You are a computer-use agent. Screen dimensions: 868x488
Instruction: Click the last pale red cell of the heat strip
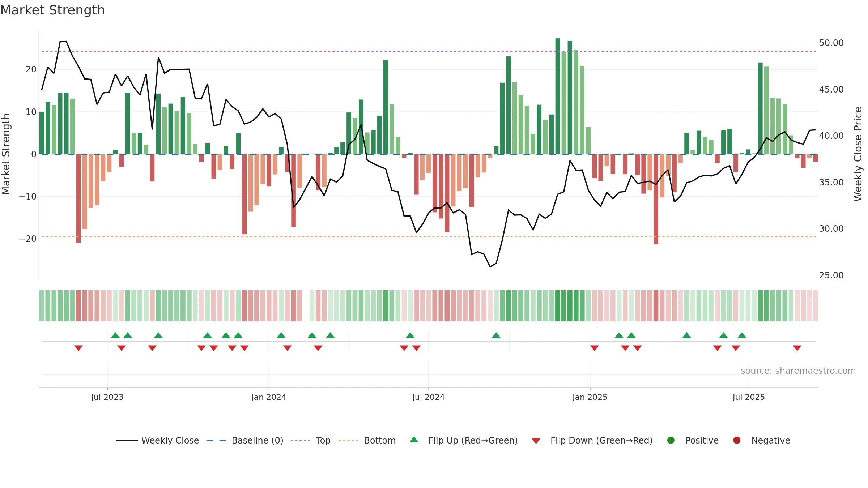point(816,306)
